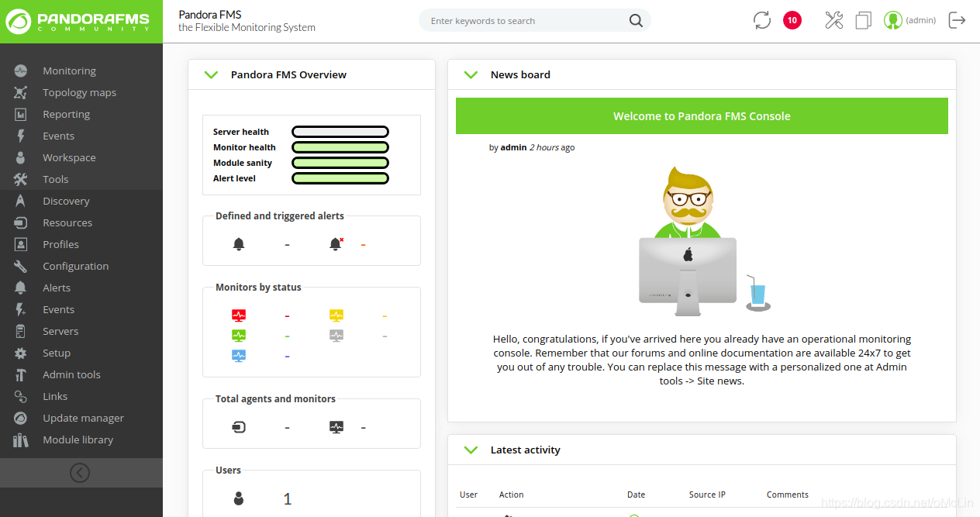980x517 pixels.
Task: Open the Discovery menu
Action: click(x=66, y=201)
